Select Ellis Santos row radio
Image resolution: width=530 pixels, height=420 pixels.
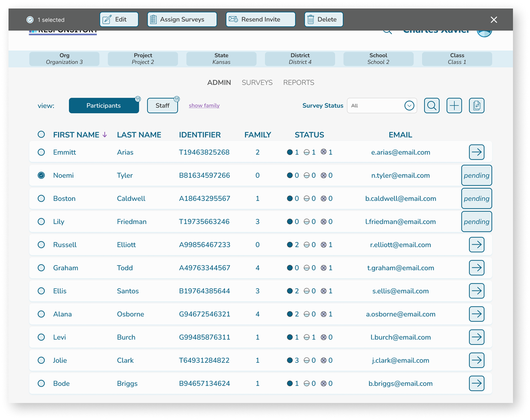coord(41,291)
